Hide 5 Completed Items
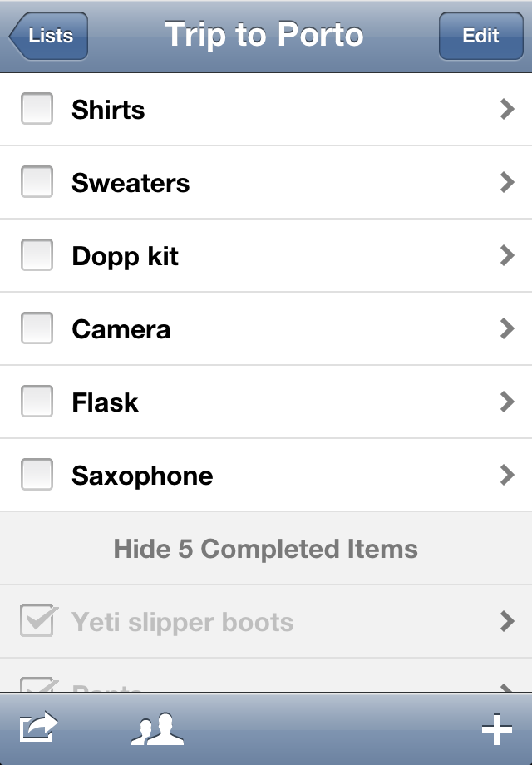532x765 pixels. click(x=266, y=549)
